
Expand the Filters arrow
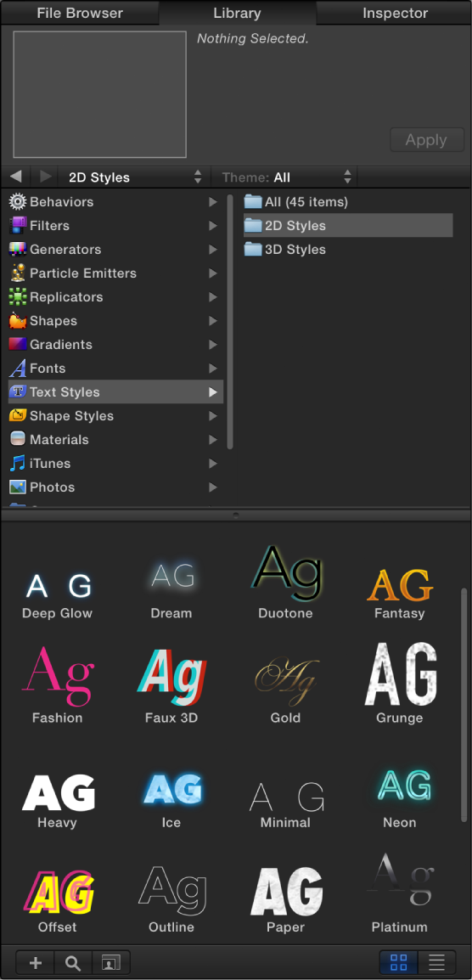click(213, 226)
